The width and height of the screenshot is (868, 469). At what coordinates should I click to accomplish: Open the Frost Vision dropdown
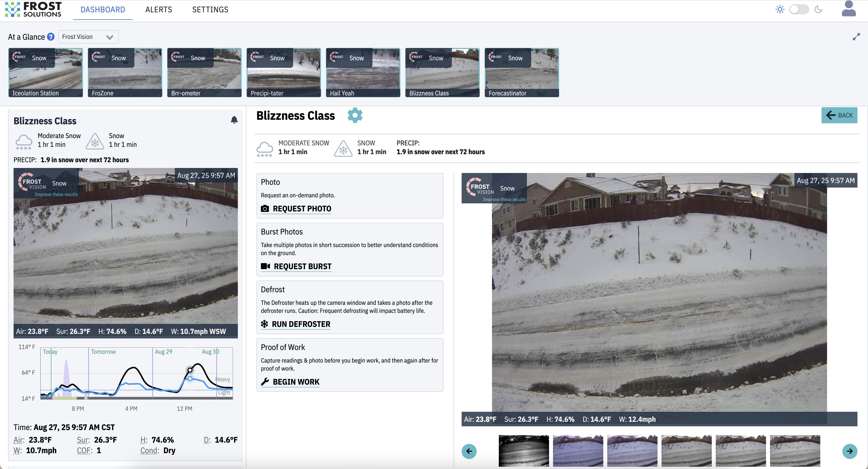[x=88, y=37]
